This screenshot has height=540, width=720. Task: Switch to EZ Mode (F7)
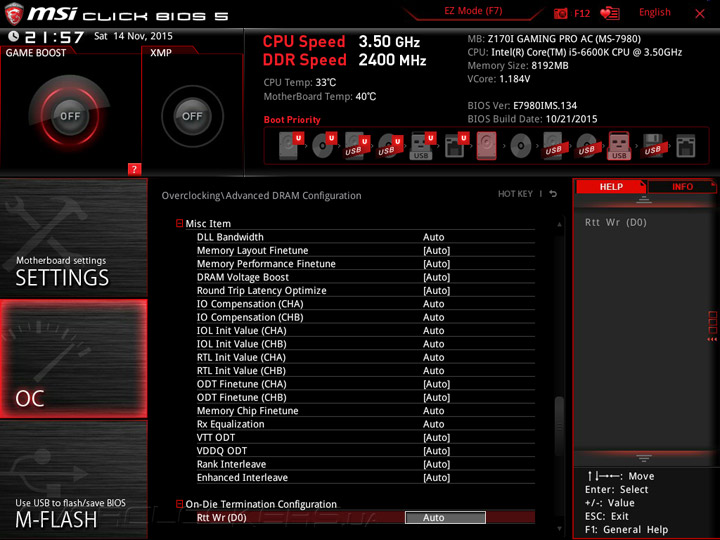click(473, 11)
